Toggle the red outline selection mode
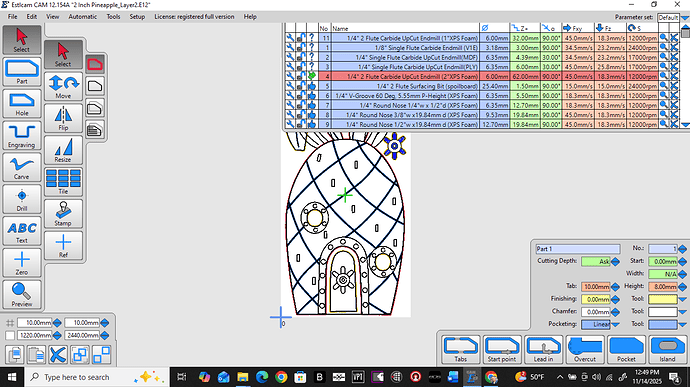690x387 pixels. tap(95, 65)
